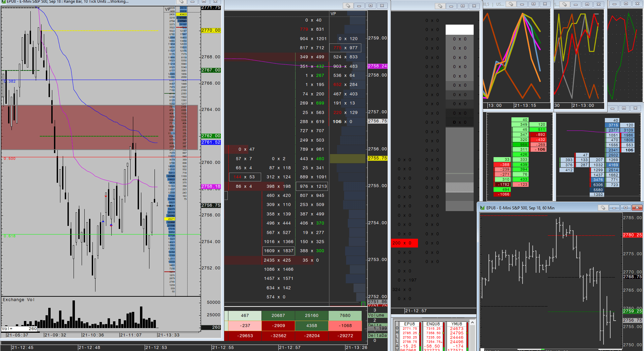This screenshot has height=351, width=644.
Task: Click the 324 x 0 ladder cell
Action: (402, 290)
